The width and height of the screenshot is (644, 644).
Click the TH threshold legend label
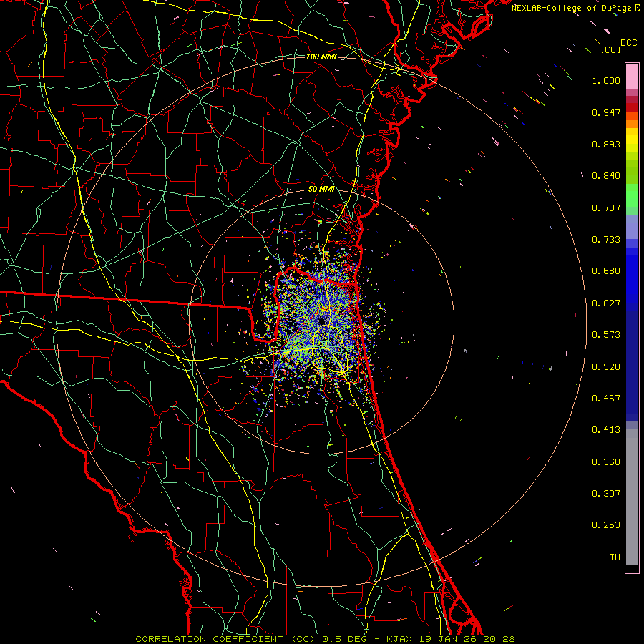(615, 557)
